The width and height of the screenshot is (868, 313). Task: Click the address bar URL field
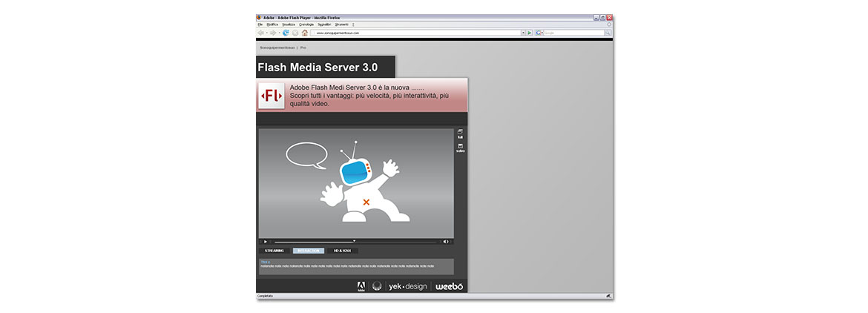(417, 33)
